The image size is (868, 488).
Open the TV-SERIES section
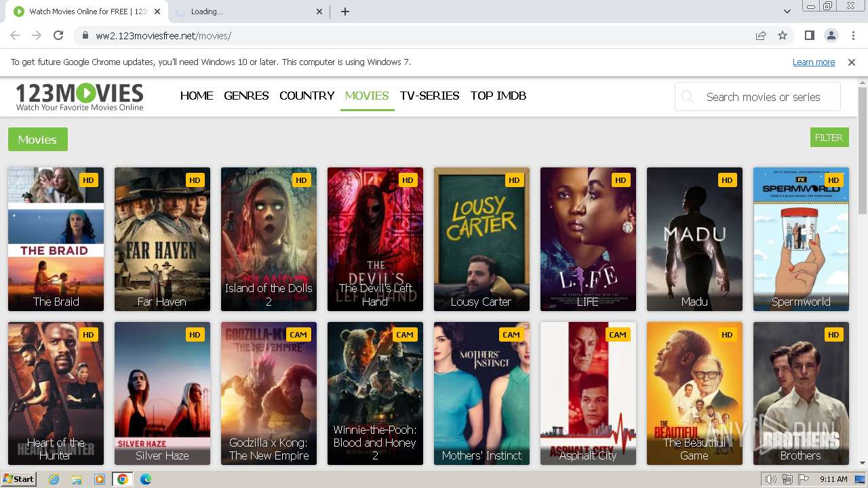[x=430, y=96]
